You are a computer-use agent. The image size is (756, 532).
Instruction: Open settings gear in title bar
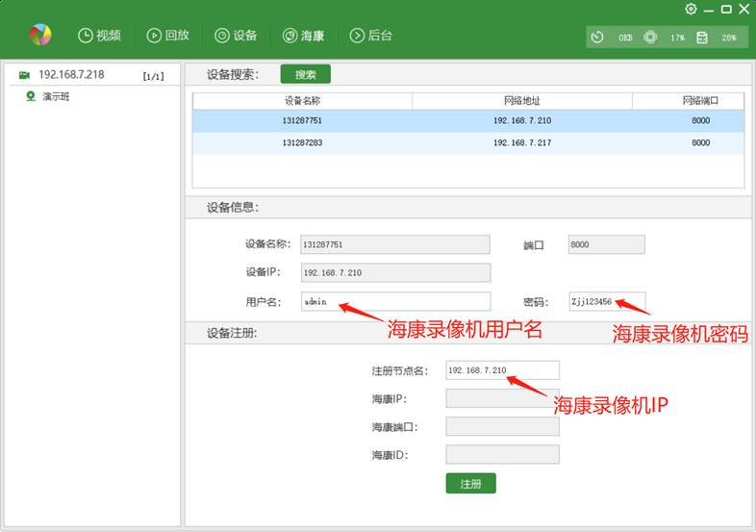[691, 9]
